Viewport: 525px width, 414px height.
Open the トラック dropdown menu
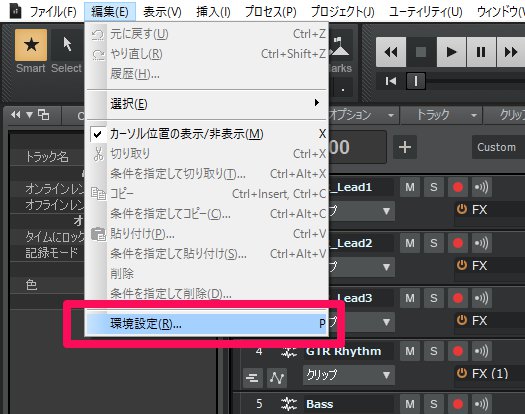click(x=441, y=115)
